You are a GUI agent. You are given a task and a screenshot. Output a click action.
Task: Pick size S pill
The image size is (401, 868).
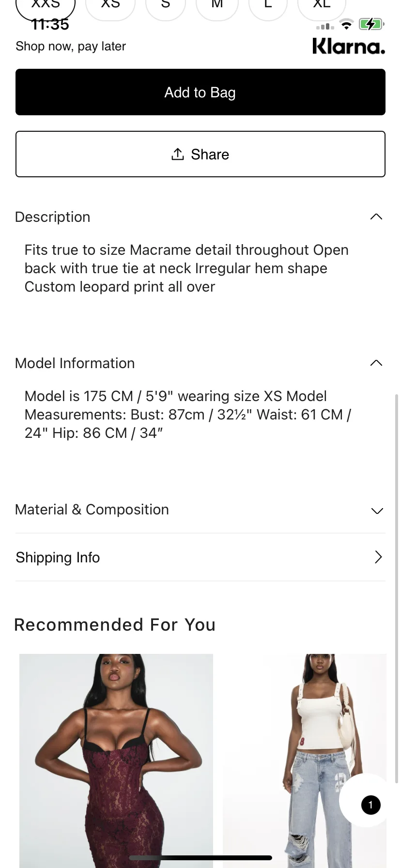[166, 8]
